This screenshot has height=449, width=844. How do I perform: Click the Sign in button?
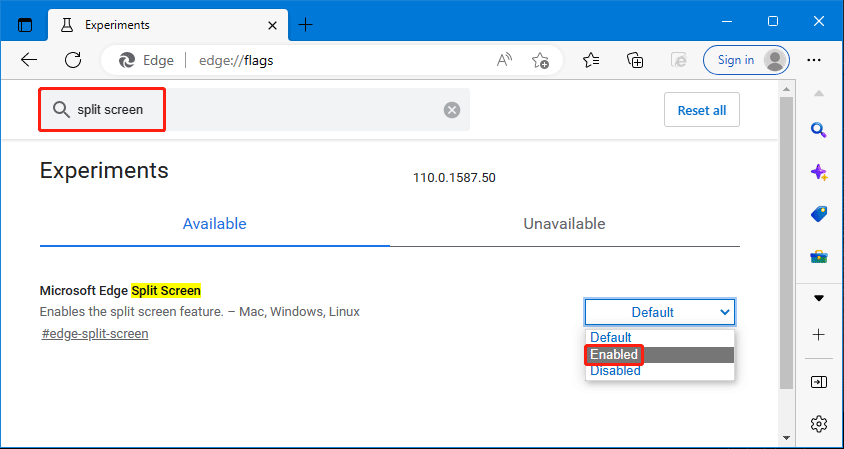[x=746, y=60]
